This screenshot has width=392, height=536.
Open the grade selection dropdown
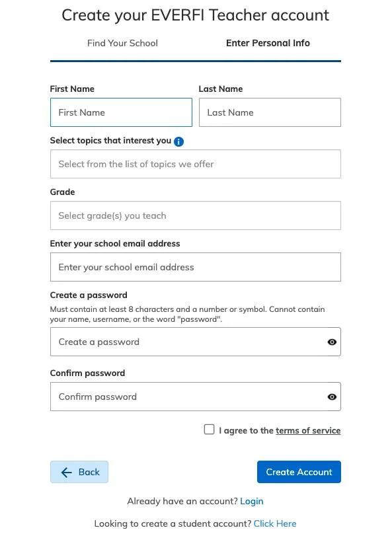coord(196,215)
